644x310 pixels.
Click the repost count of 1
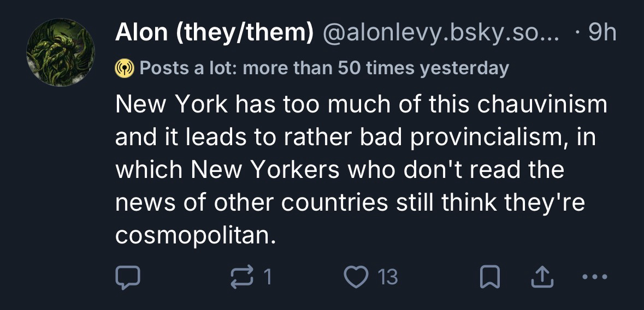[x=267, y=278]
